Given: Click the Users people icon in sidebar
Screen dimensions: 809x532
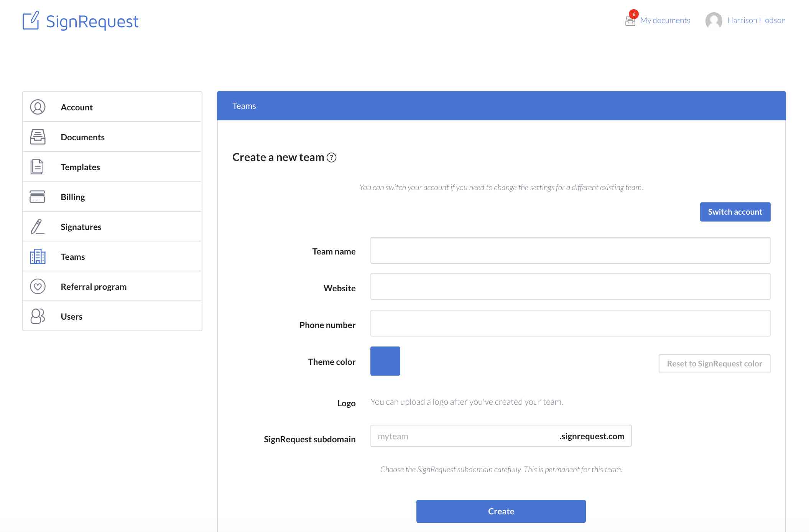Looking at the screenshot, I should pyautogui.click(x=38, y=316).
